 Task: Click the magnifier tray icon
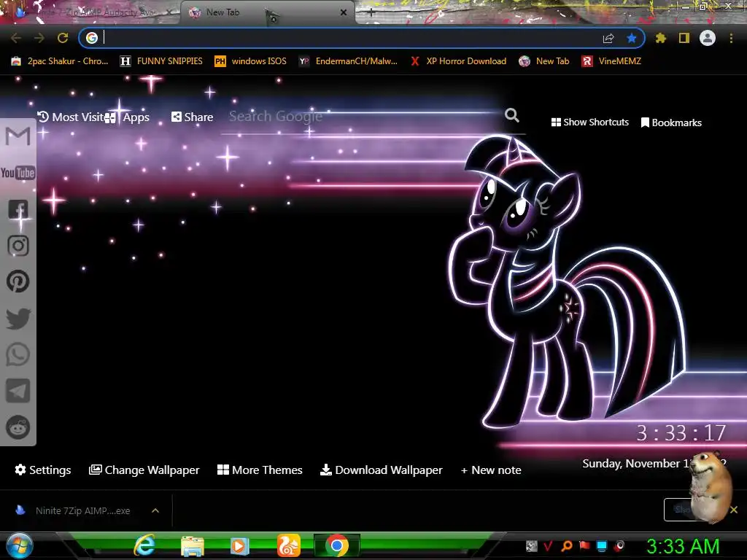[567, 545]
